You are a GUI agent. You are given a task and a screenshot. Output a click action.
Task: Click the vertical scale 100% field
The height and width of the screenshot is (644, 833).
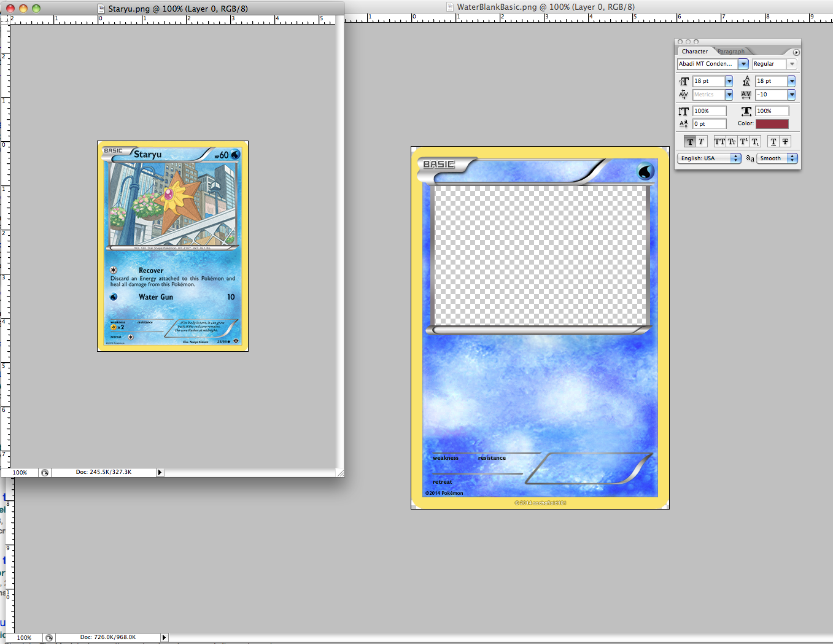(x=710, y=111)
